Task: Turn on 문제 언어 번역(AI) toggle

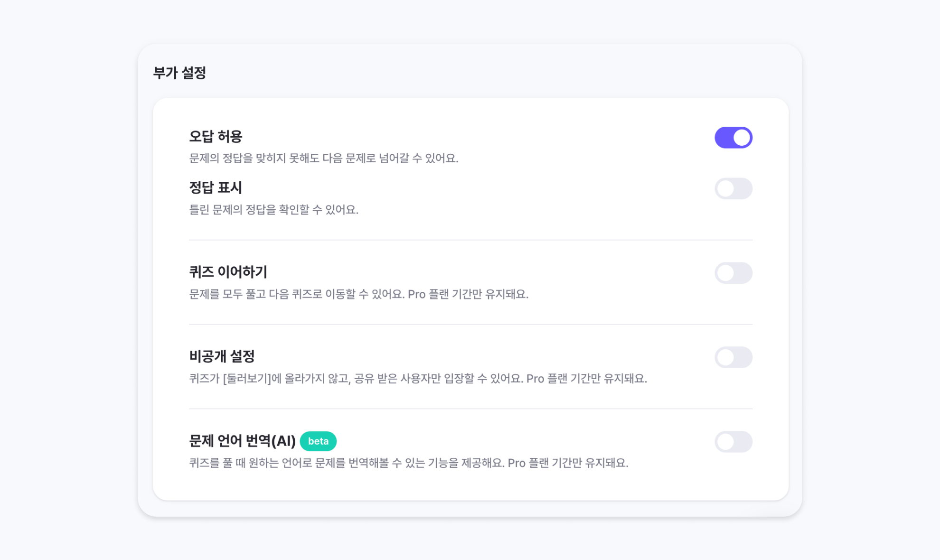Action: tap(733, 442)
